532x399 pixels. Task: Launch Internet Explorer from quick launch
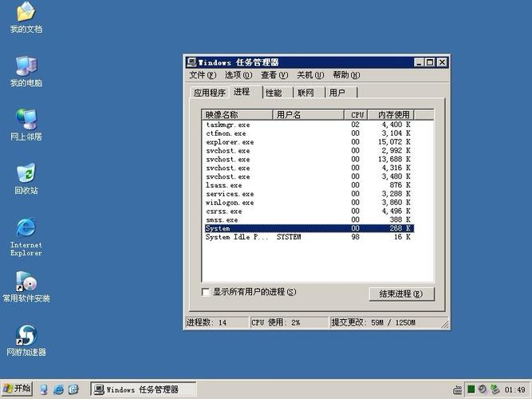tap(58, 389)
